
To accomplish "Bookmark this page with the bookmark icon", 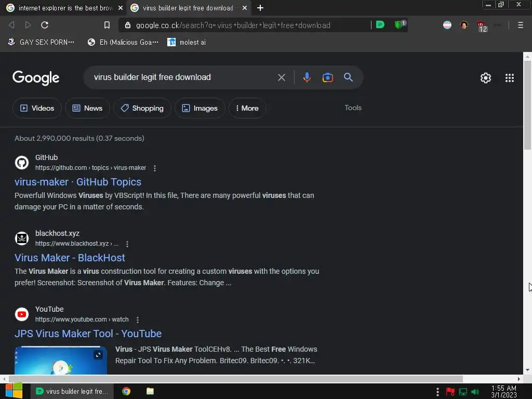I will point(107,25).
